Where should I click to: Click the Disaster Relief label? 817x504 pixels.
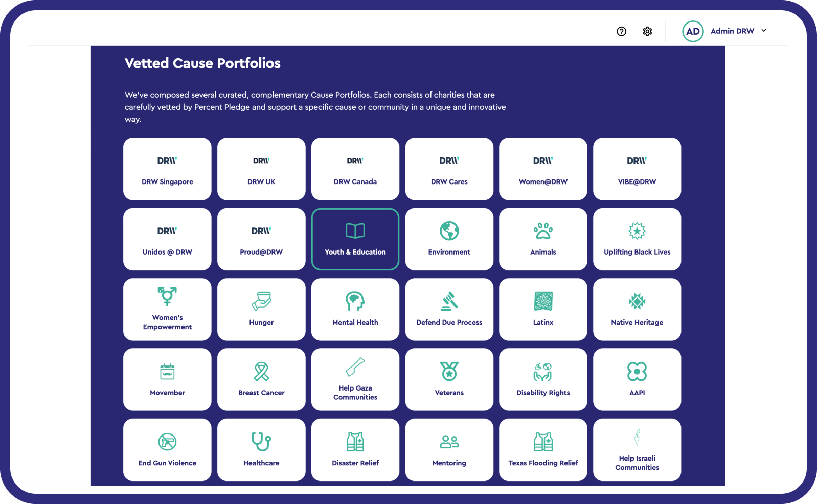pyautogui.click(x=355, y=463)
